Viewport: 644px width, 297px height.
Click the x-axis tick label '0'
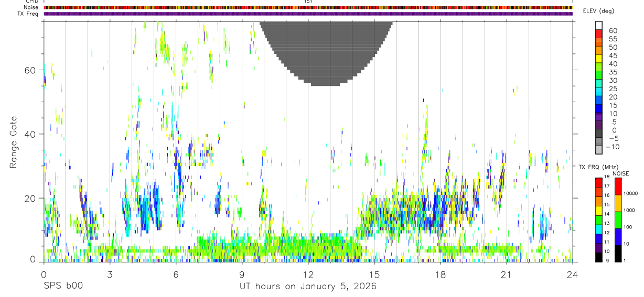pyautogui.click(x=44, y=275)
